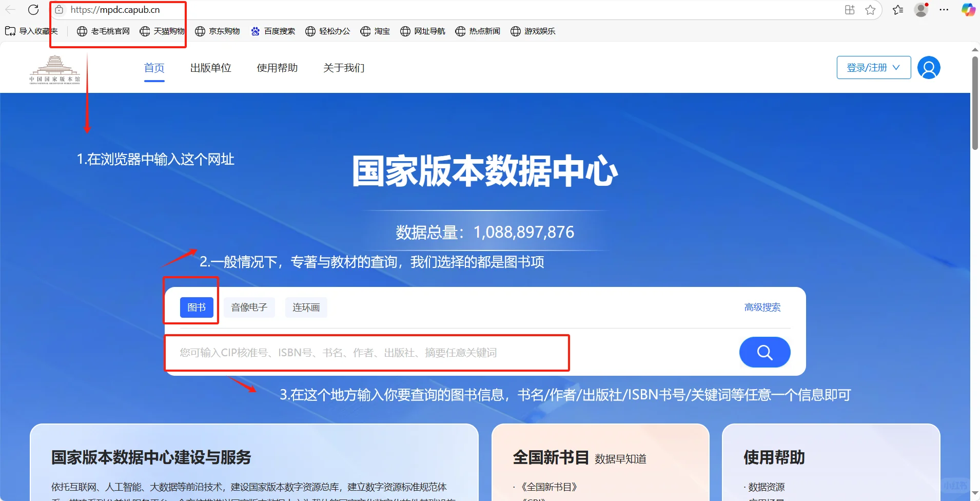The width and height of the screenshot is (980, 501).
Task: Click the blue user avatar icon
Action: pos(929,68)
